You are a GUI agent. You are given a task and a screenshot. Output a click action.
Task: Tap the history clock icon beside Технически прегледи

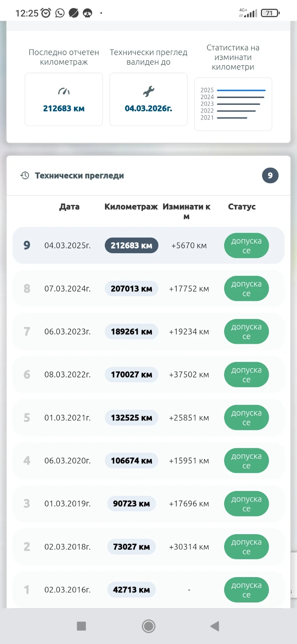25,176
